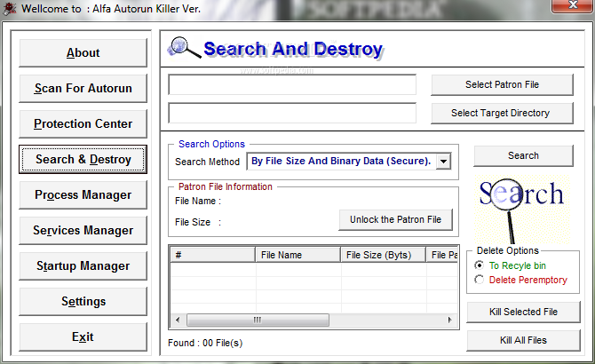Sort by File Name column header

[298, 255]
